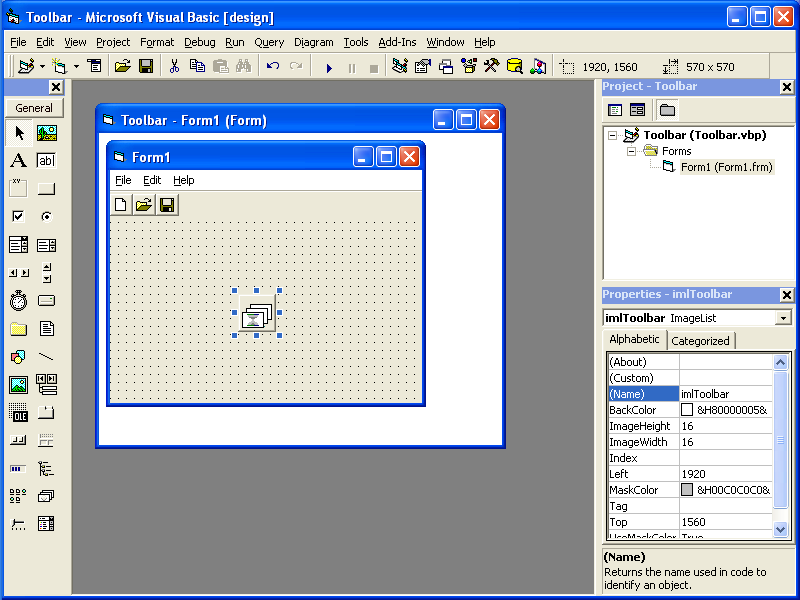Screen dimensions: 800x600
Task: Toggle Folders view in Project panel
Action: point(667,110)
